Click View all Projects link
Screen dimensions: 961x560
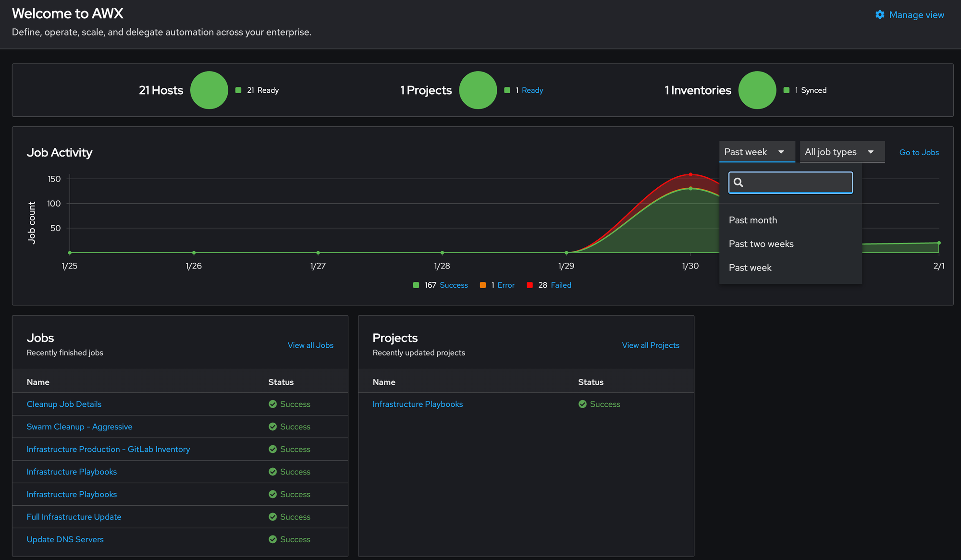click(x=650, y=345)
